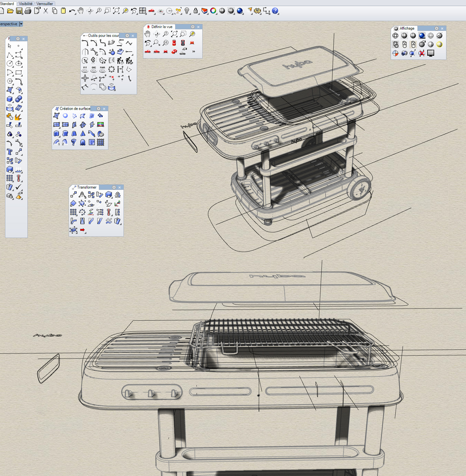This screenshot has width=466, height=476.
Task: Click the rectangular Array tool in Transformer
Action: (x=74, y=213)
